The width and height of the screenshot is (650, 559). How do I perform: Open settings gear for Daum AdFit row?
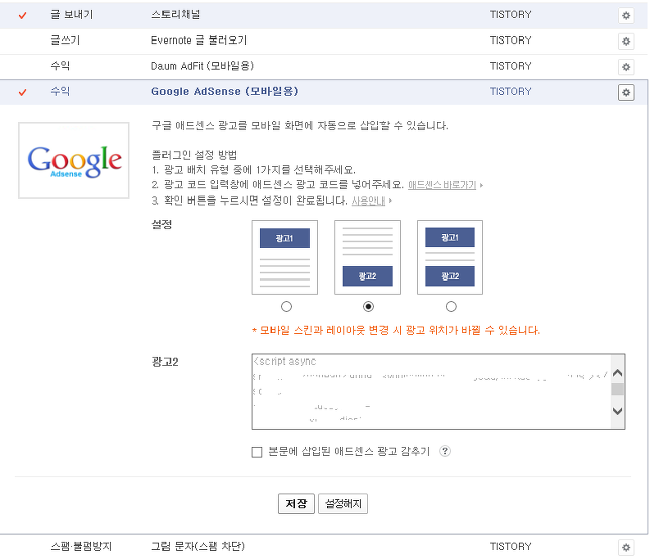[x=626, y=67]
